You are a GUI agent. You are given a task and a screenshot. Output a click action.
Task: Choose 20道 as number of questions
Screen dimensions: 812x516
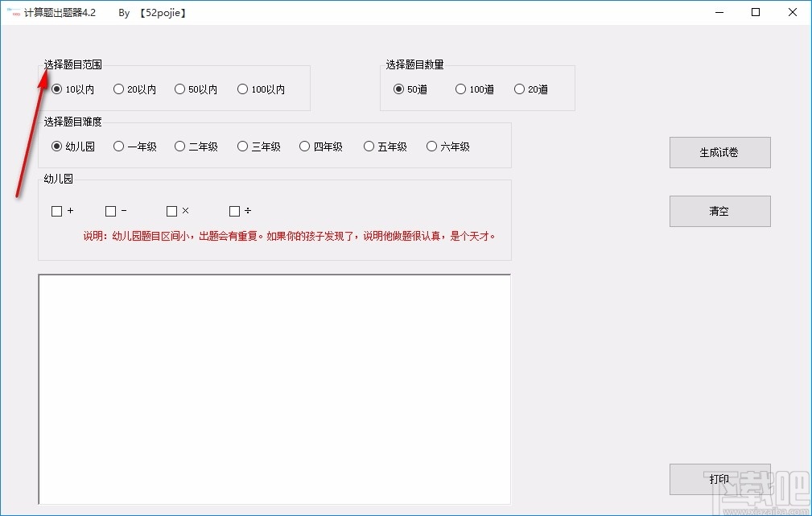coord(519,89)
